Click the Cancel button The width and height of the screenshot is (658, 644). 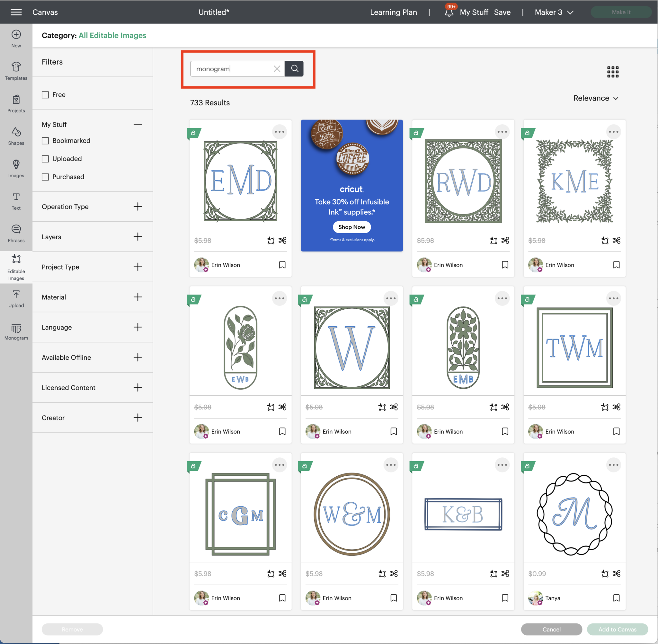pos(551,629)
